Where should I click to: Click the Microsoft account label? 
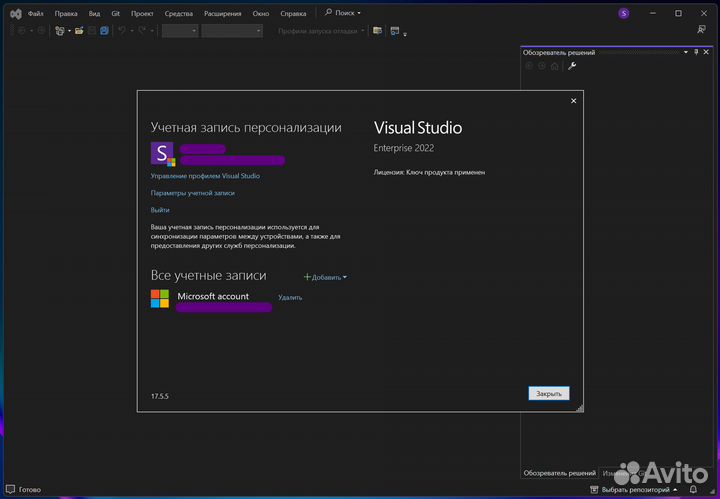point(213,296)
